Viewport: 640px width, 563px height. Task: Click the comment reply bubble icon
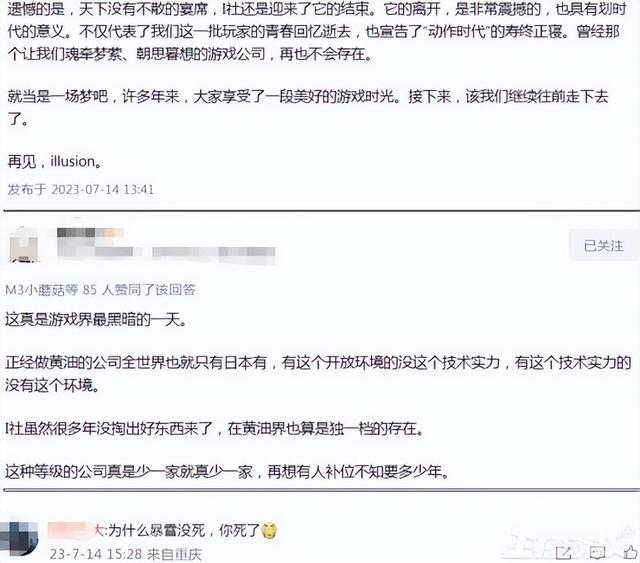coord(598,553)
